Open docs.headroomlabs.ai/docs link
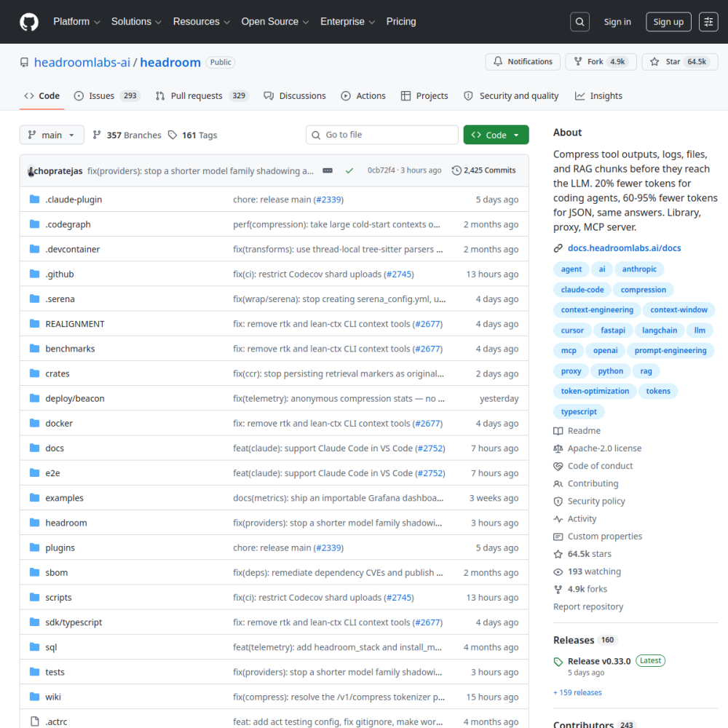This screenshot has height=728, width=728. (x=624, y=248)
